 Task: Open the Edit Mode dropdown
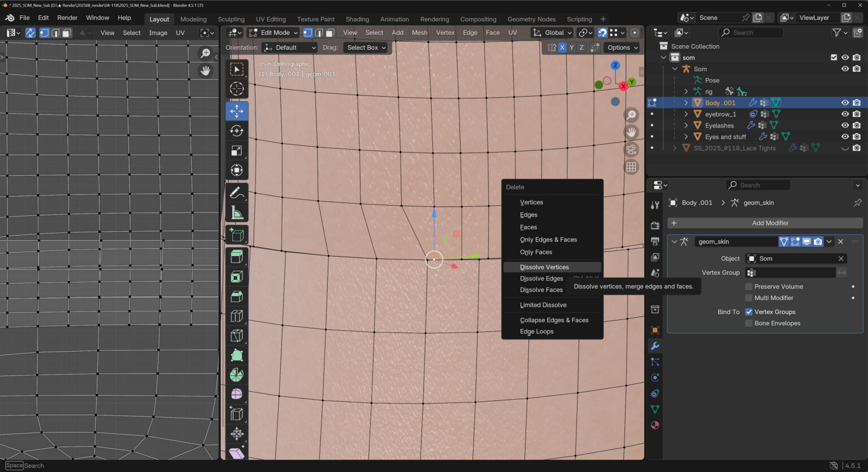(x=281, y=33)
